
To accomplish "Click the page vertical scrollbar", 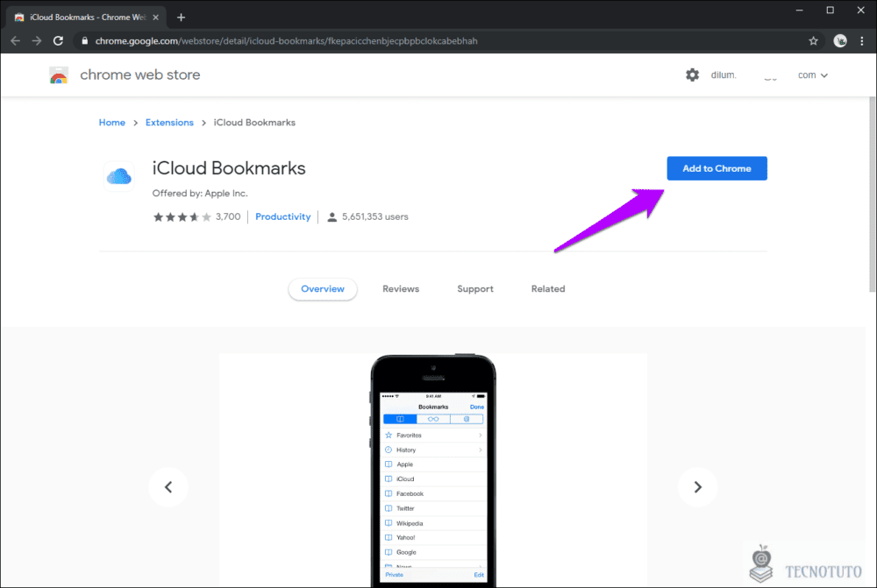I will 872,195.
